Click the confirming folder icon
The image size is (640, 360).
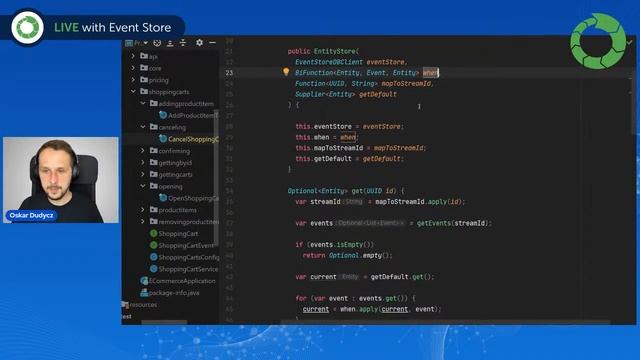(153, 151)
